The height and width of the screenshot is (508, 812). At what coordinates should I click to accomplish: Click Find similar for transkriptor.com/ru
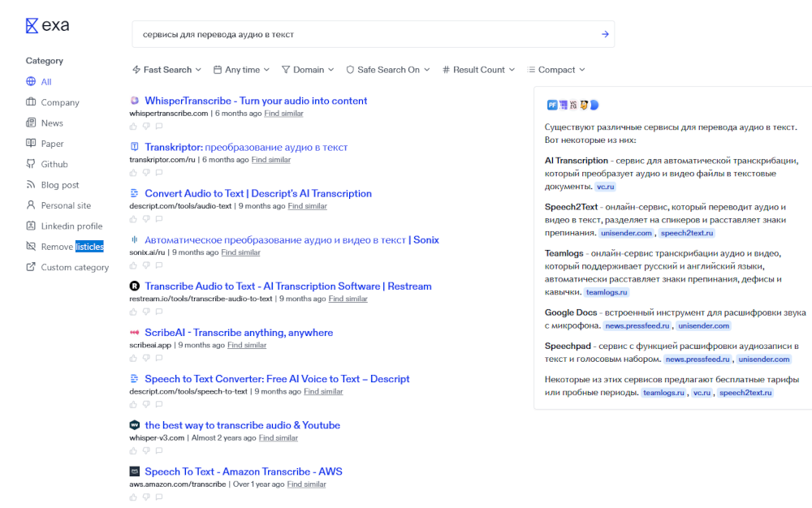(x=271, y=160)
